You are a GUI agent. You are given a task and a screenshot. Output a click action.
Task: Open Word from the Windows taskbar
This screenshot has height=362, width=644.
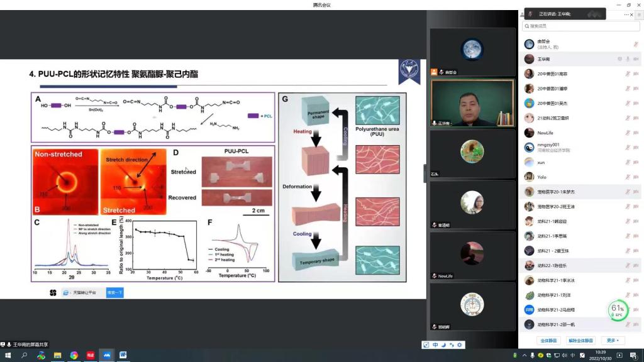pos(123,355)
